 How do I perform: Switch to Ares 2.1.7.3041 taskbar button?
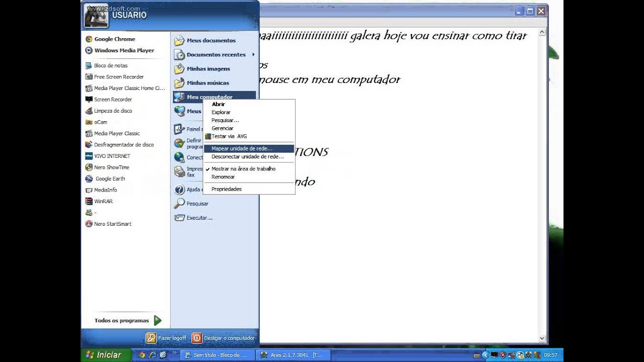pos(293,355)
